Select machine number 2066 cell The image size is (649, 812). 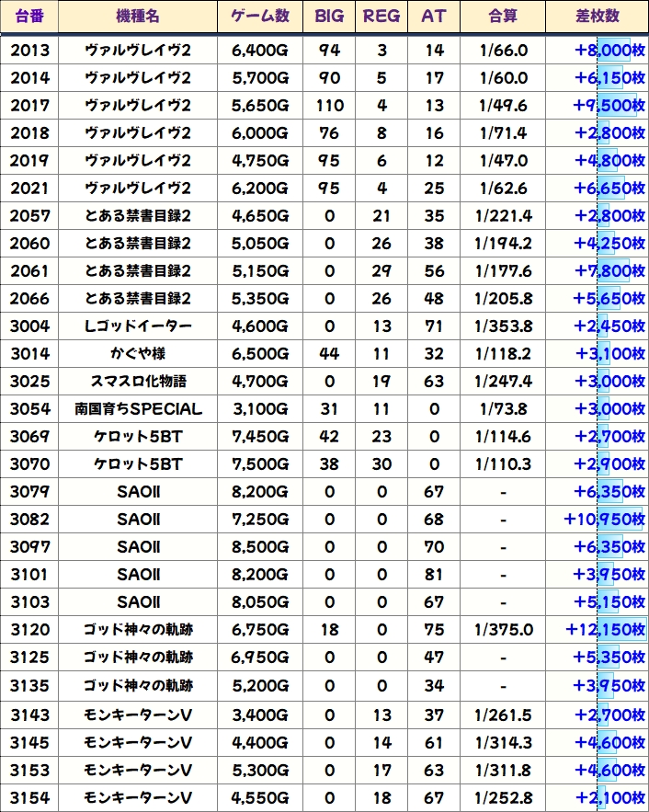29,298
